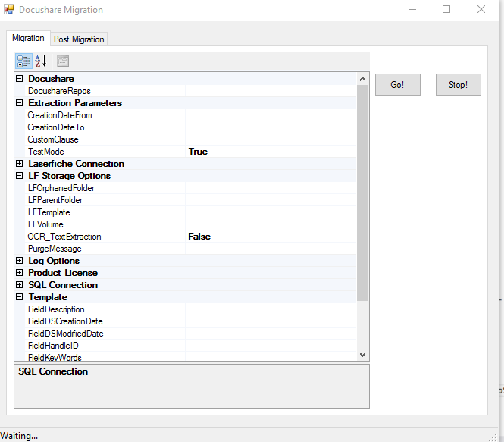Screen dimensions: 504x442
Task: Click the FieldDescription value field
Action: point(271,309)
